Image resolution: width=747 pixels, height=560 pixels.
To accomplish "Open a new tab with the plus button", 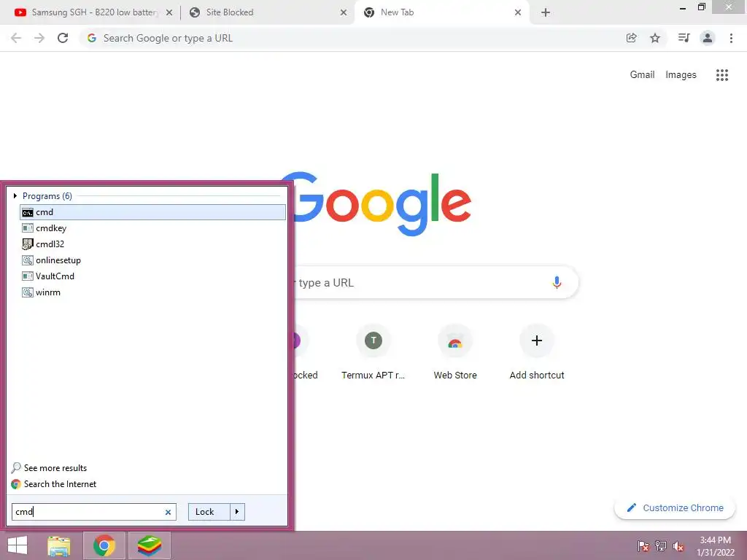I will point(546,12).
